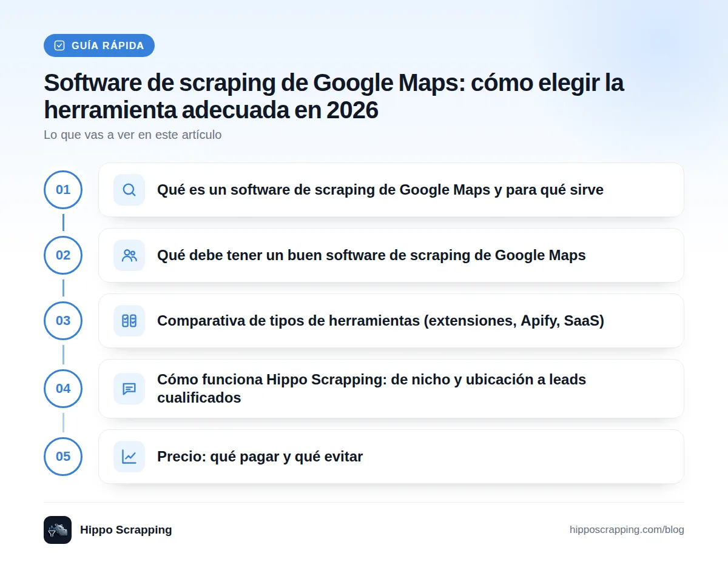Click the Hippo Scrapping brand name
Viewport: 728px width, 573px height.
point(126,530)
